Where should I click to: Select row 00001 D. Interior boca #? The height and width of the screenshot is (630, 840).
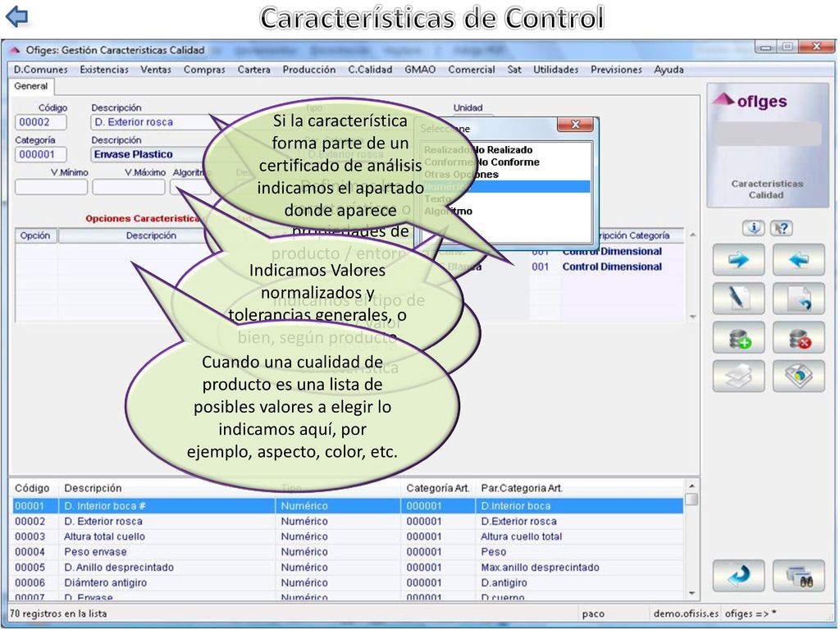(348, 505)
